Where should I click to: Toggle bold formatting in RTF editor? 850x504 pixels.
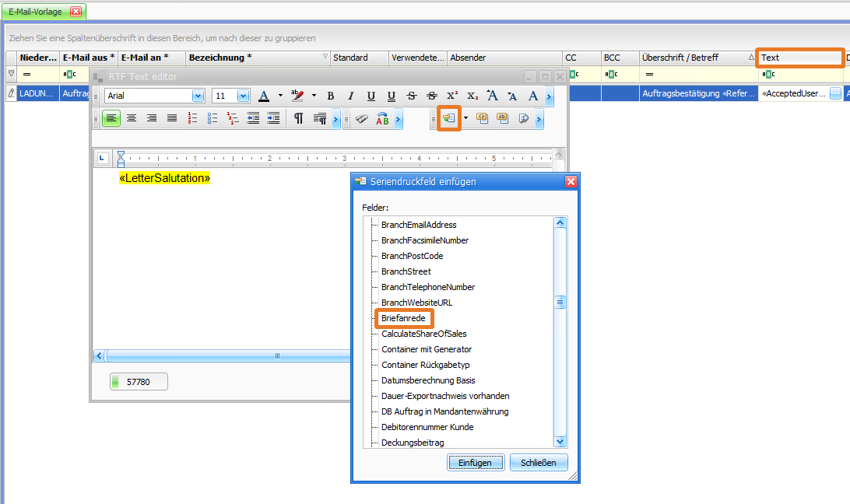click(x=331, y=96)
